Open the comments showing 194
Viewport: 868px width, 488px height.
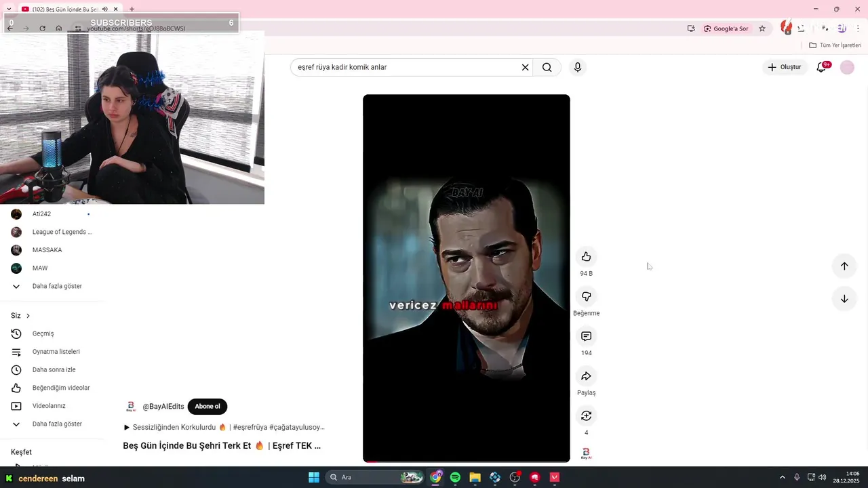coord(586,336)
